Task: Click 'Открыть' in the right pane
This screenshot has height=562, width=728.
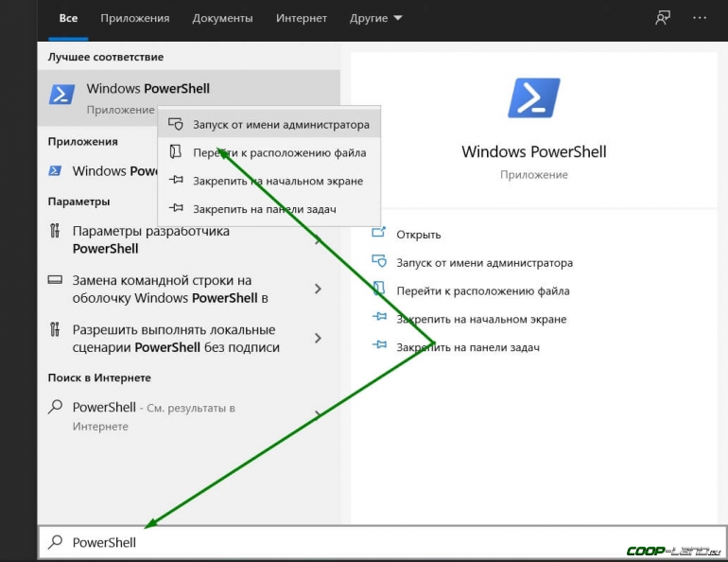Action: [419, 235]
